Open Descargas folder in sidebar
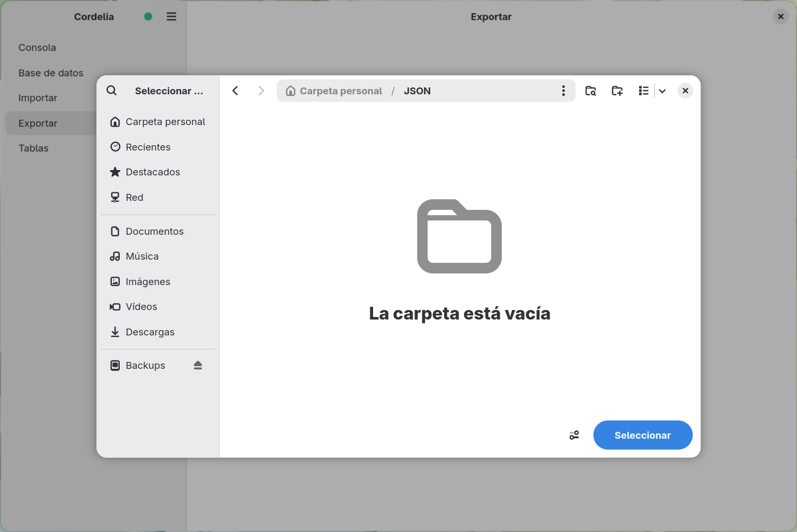The height and width of the screenshot is (532, 797). (x=158, y=332)
